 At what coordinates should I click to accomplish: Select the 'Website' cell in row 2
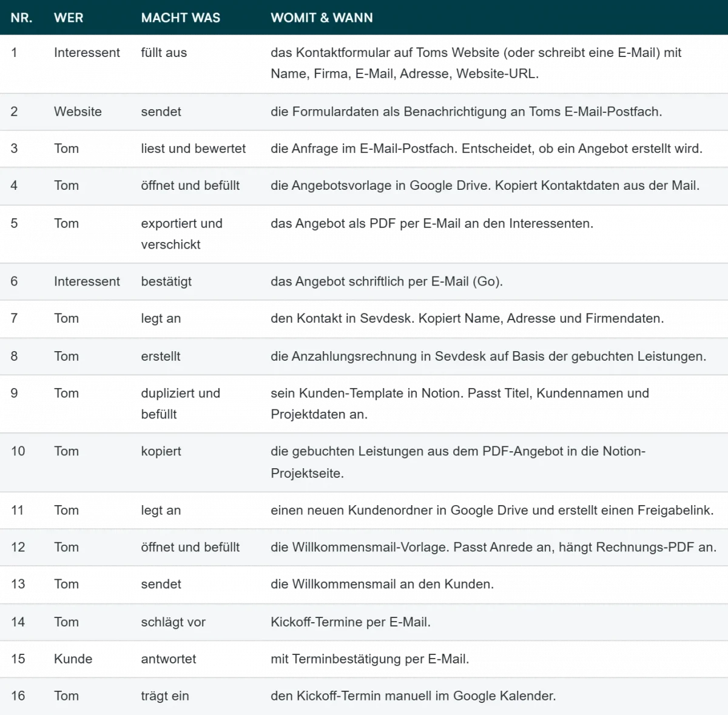78,112
